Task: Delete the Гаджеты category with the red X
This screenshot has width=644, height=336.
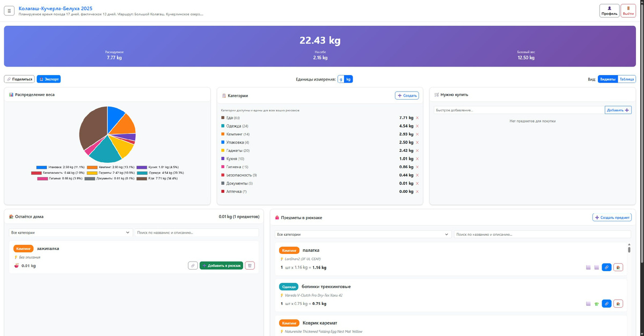Action: (417, 151)
